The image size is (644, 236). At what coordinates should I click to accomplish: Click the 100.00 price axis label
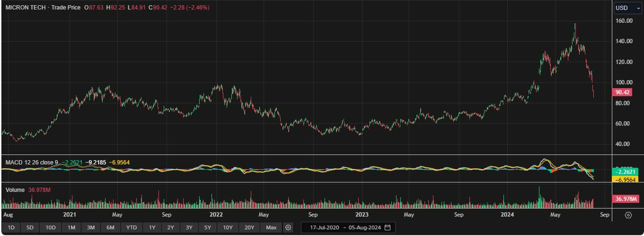[624, 82]
